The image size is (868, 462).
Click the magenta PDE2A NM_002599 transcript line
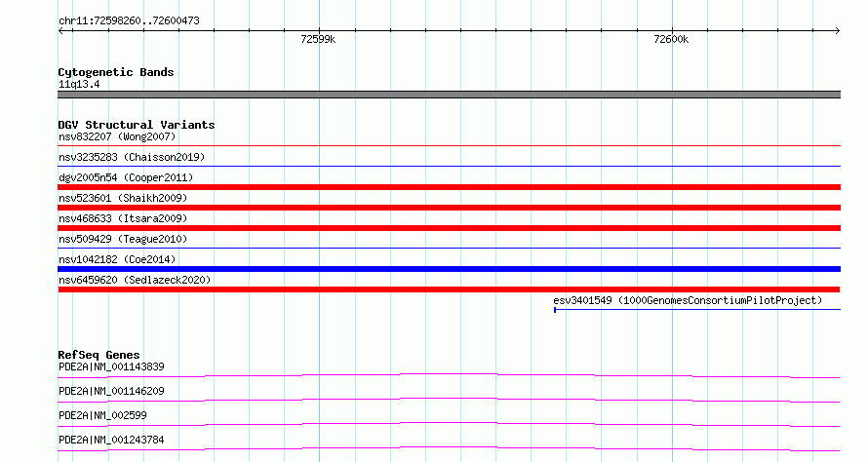[449, 424]
